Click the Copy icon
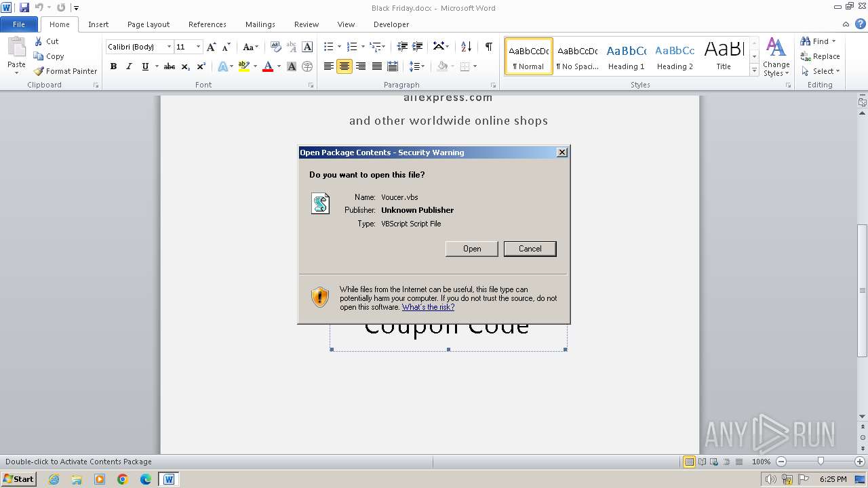 pos(38,56)
